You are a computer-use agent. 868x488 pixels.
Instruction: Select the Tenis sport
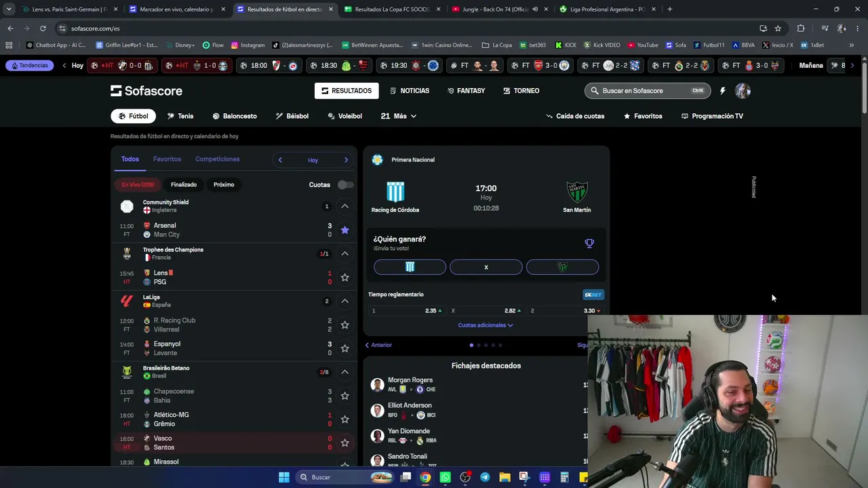click(x=180, y=116)
